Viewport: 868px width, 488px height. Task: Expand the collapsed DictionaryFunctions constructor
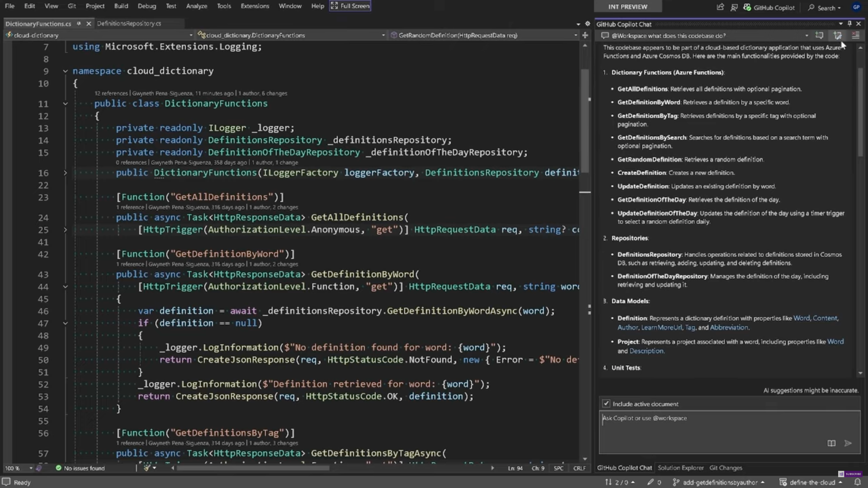pyautogui.click(x=65, y=173)
